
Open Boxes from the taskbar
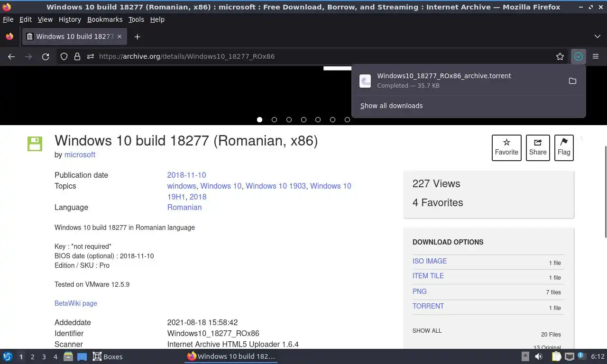click(x=108, y=356)
